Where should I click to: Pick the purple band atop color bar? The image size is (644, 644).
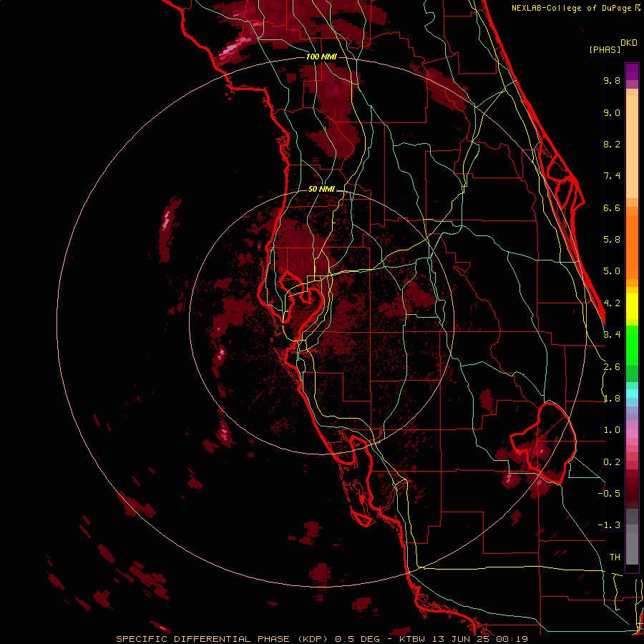632,72
